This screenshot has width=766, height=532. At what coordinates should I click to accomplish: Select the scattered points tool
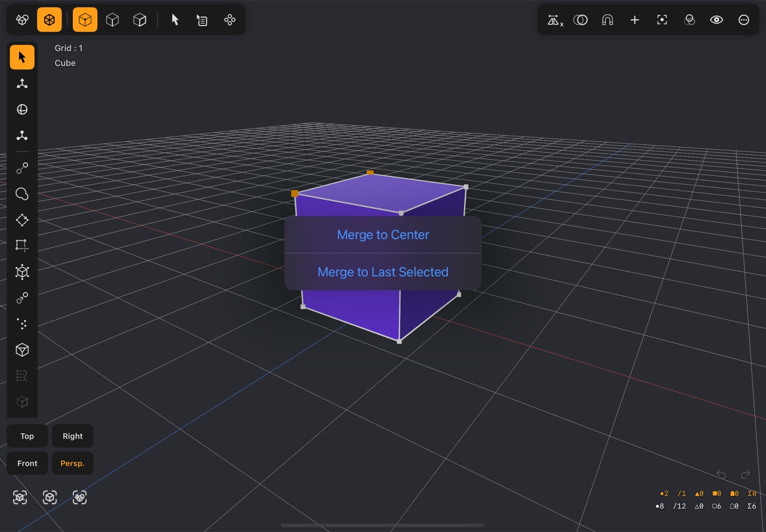click(22, 324)
